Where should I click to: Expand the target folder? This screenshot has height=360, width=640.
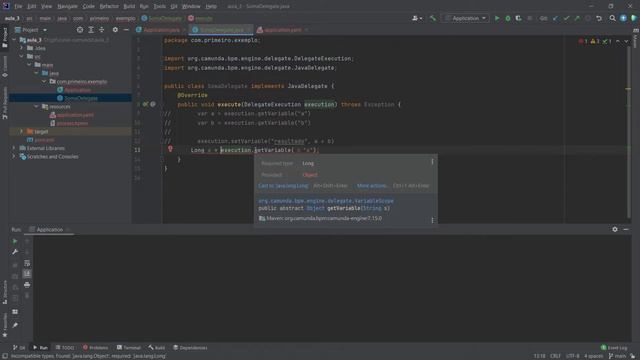[22, 131]
